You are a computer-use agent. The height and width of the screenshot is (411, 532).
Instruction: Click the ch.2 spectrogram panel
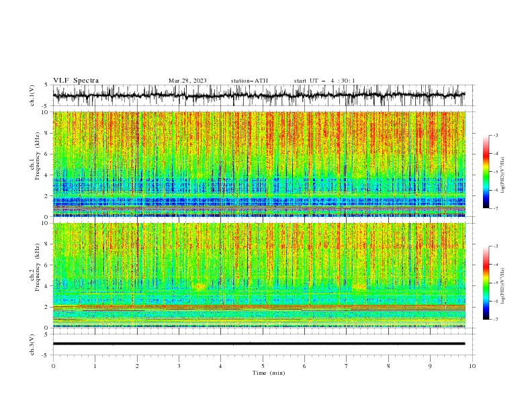pyautogui.click(x=259, y=275)
